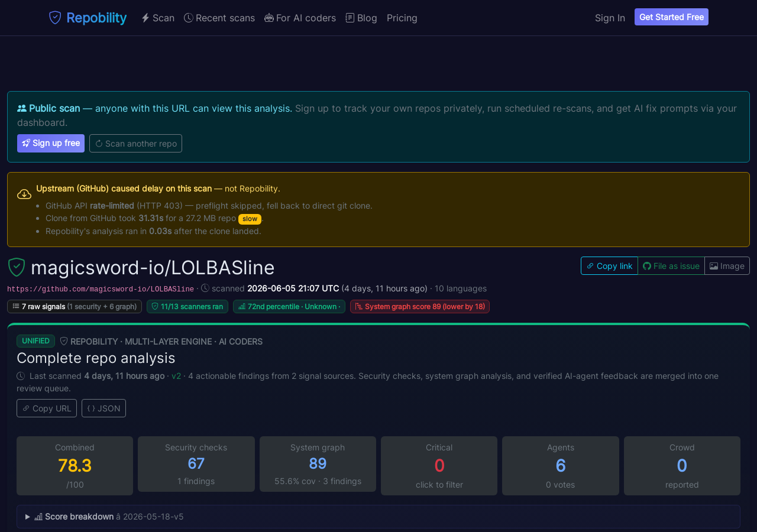Click the Crowd 0 reported card

click(682, 466)
